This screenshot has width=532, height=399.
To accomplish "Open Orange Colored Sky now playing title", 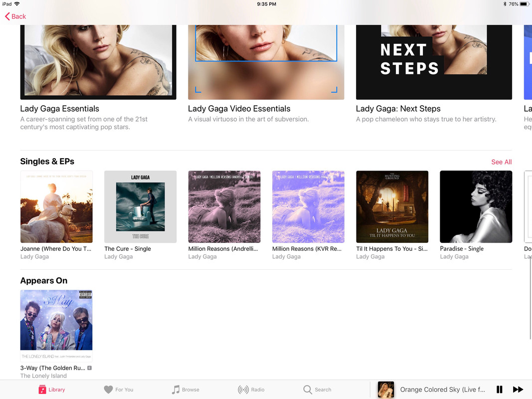I will [x=442, y=390].
